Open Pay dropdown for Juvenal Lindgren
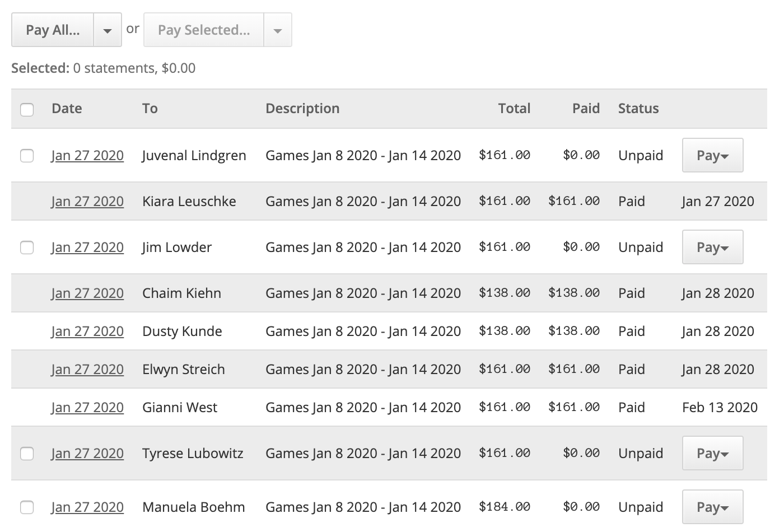The image size is (784, 532). click(712, 155)
